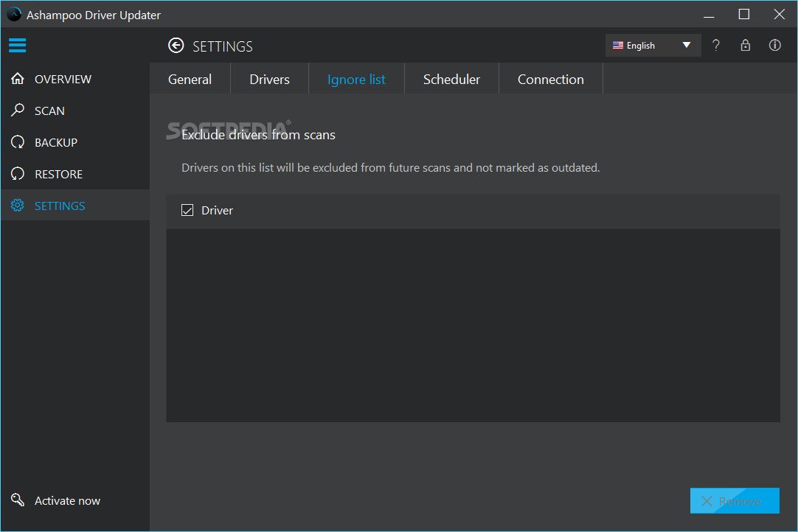Click the Restore circular icon
Image resolution: width=798 pixels, height=532 pixels.
18,173
